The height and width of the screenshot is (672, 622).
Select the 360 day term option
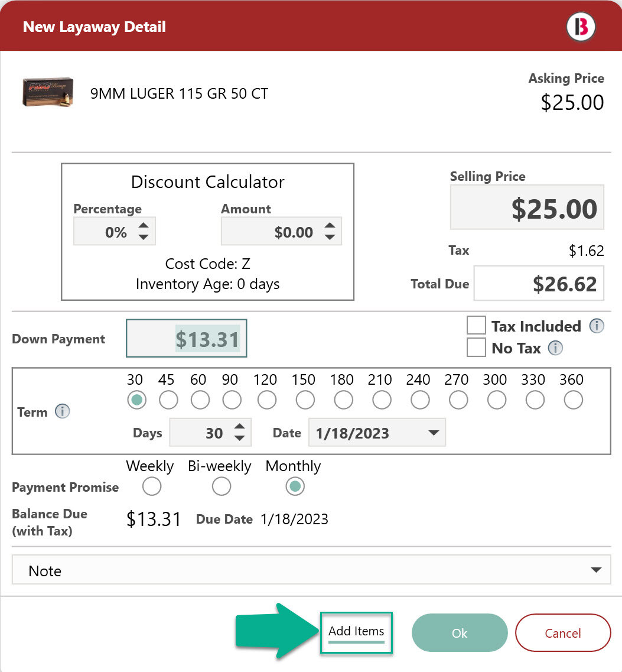pyautogui.click(x=572, y=400)
